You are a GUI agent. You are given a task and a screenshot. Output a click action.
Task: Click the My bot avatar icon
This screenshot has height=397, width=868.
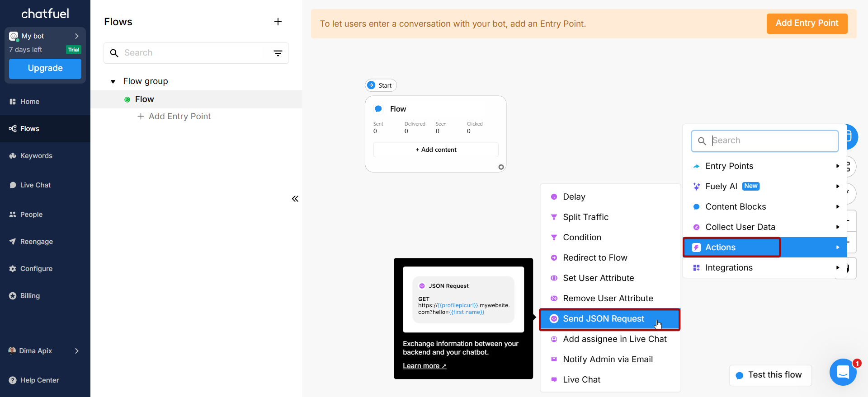(x=14, y=36)
